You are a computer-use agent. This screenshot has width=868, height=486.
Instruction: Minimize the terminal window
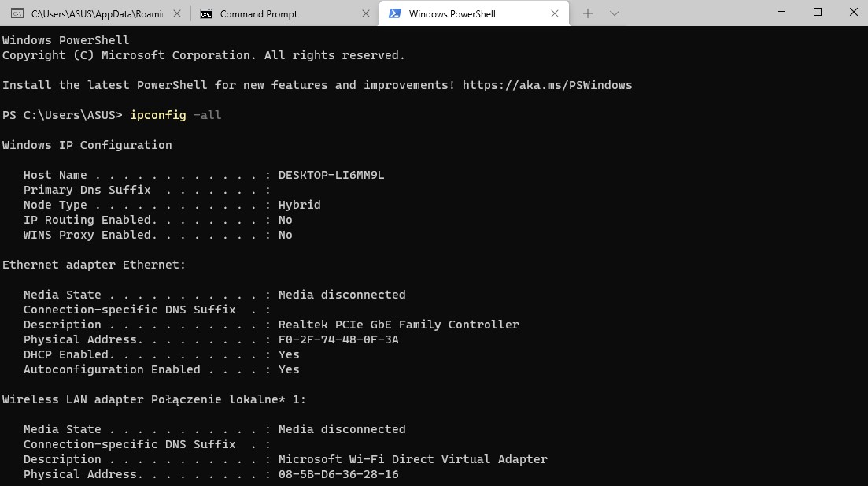(781, 13)
